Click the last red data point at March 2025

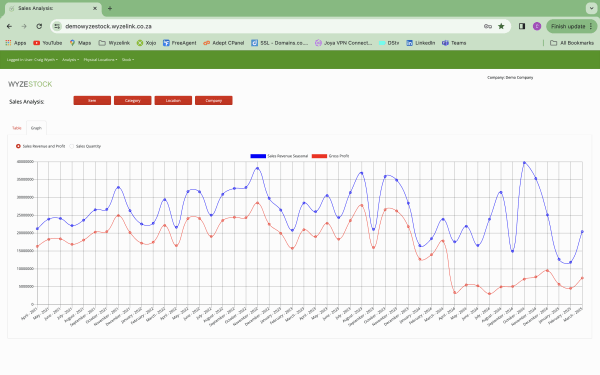(x=582, y=278)
